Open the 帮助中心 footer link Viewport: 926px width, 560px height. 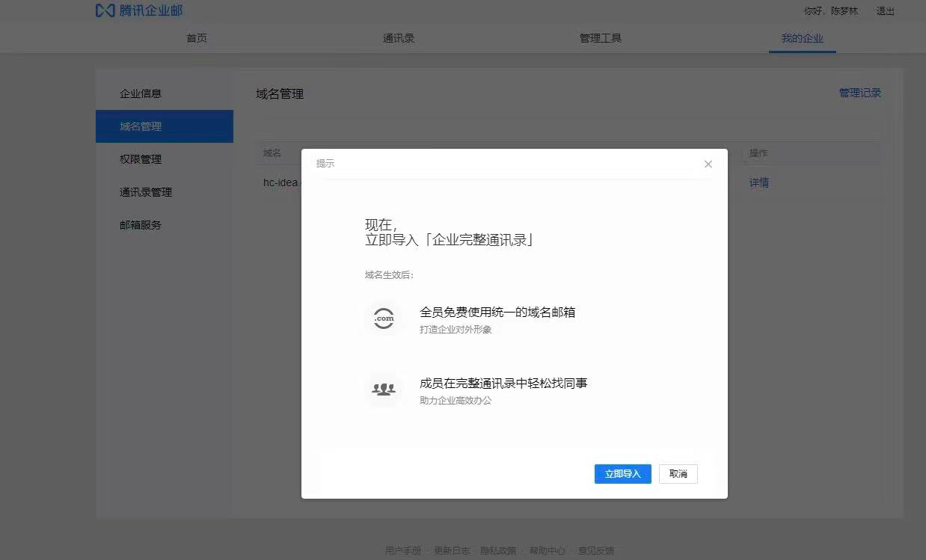(x=548, y=550)
